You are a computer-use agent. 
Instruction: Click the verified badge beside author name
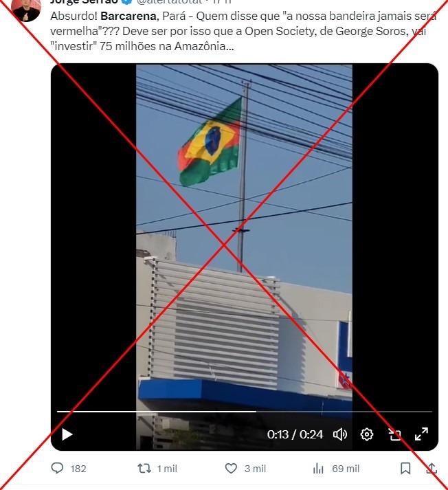click(126, 1)
